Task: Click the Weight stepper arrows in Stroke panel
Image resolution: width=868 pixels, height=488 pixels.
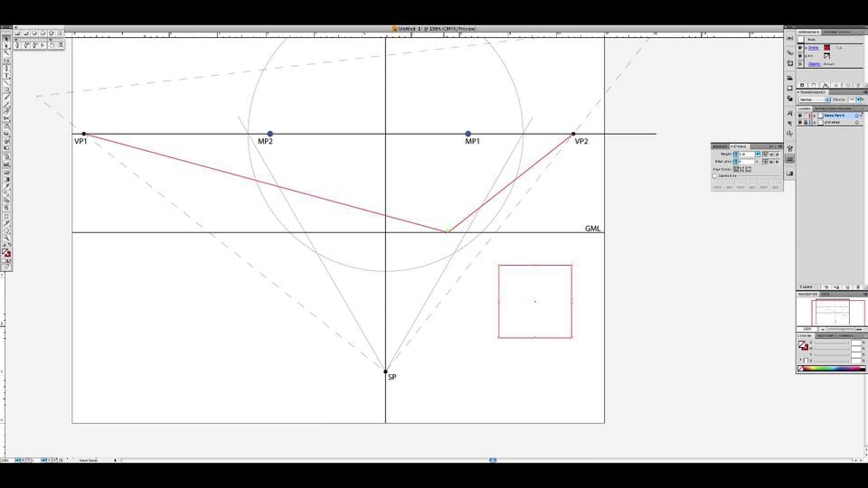Action: (736, 154)
